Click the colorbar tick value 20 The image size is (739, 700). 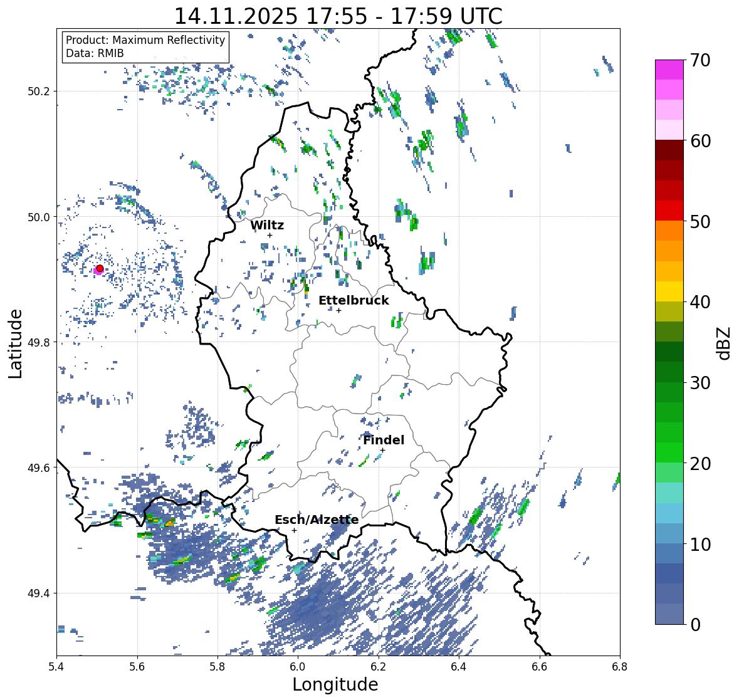coord(700,464)
